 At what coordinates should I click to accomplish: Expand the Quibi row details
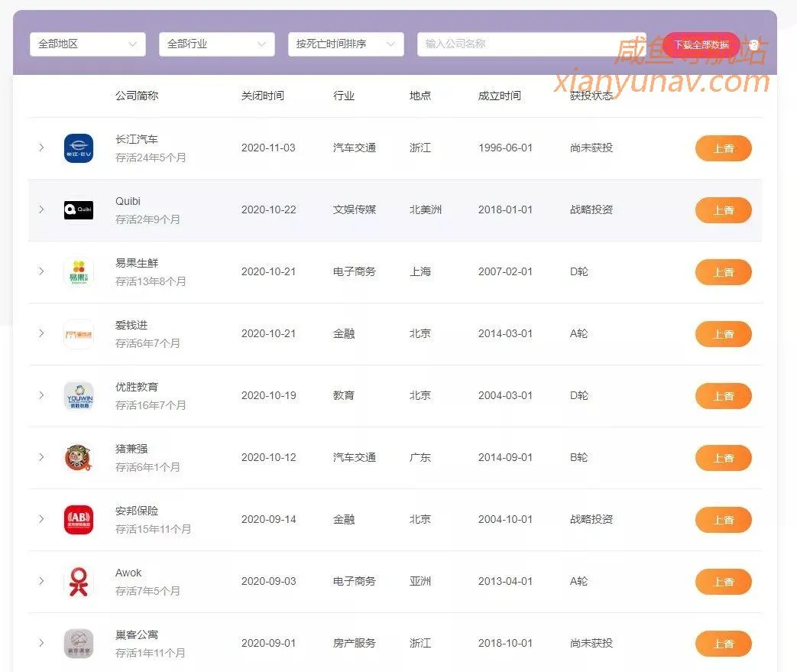(41, 209)
